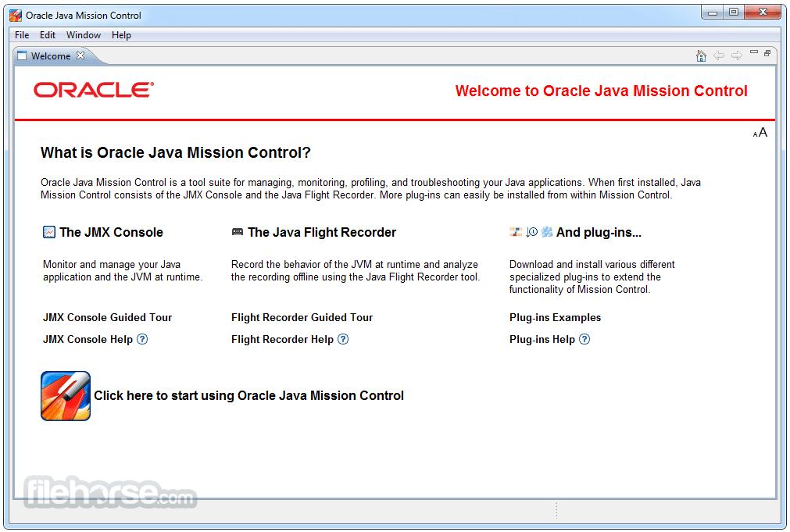790x532 pixels.
Task: Click the large A to increase text size
Action: (x=763, y=131)
